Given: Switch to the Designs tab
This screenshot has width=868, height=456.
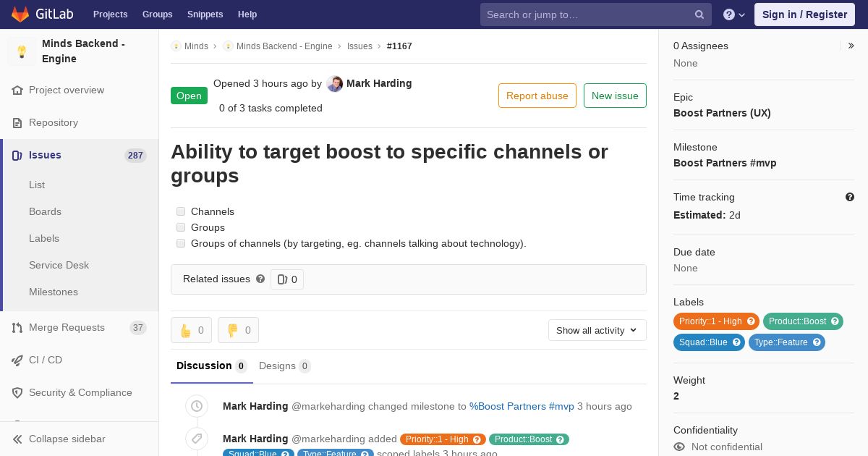Looking at the screenshot, I should 284,366.
